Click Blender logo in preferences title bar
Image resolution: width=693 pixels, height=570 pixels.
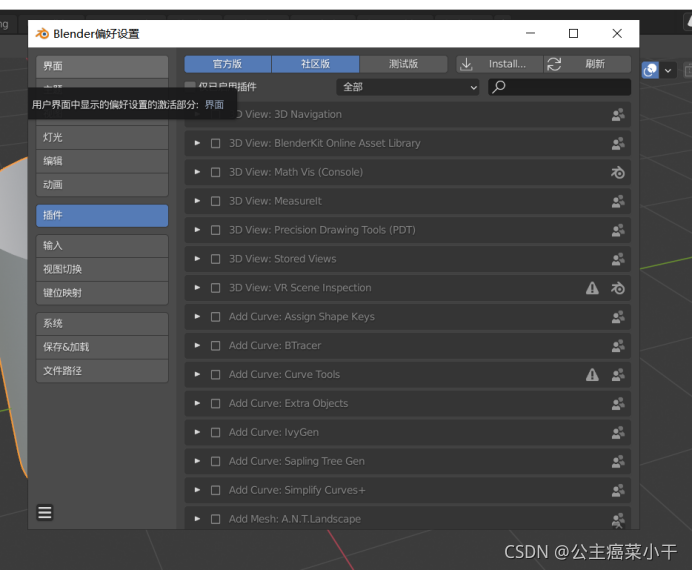[x=42, y=34]
